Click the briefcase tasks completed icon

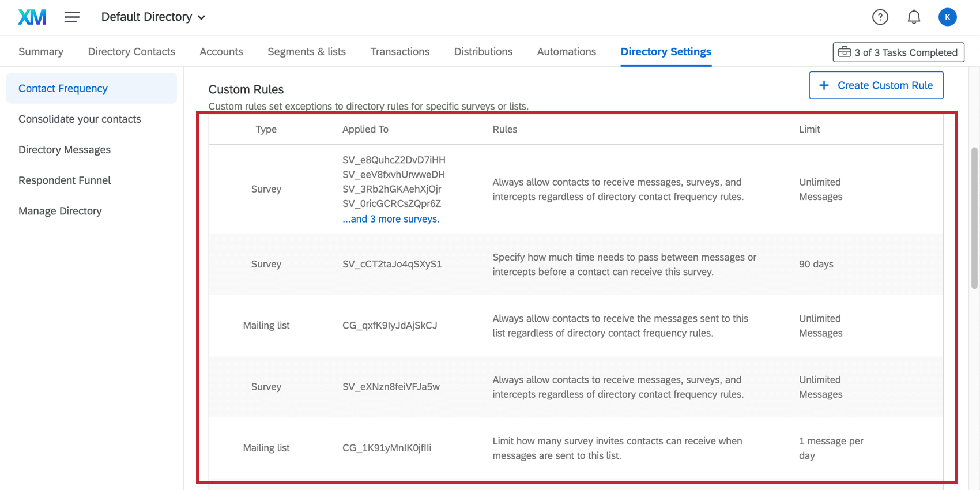(x=845, y=52)
